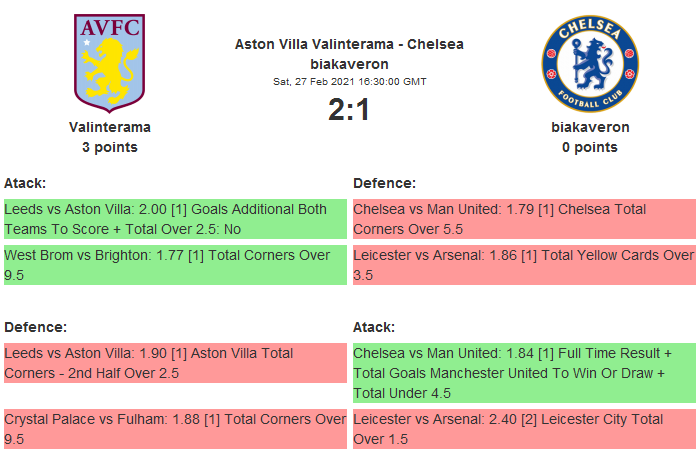Click the Atack heading above the Leeds bet
Screen dimensions: 700x460
tap(25, 183)
